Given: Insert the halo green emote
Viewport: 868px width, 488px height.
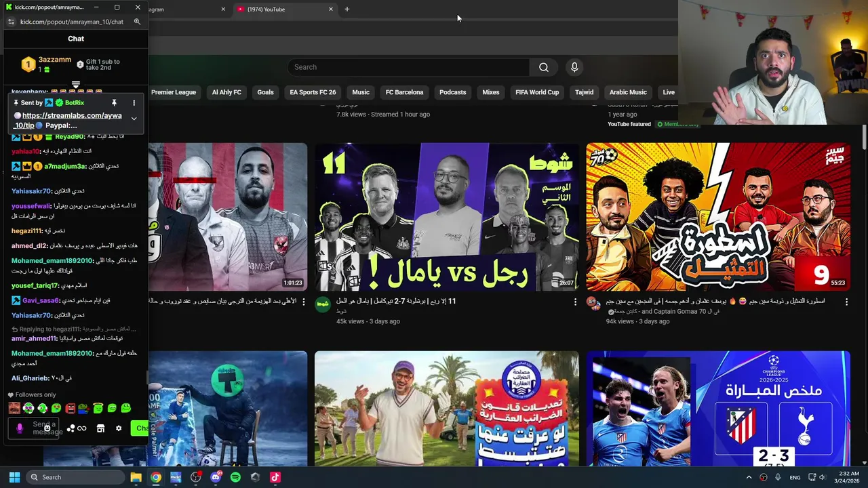Looking at the screenshot, I should click(98, 408).
